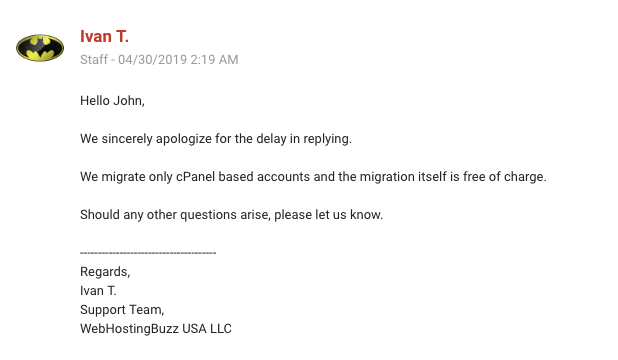This screenshot has width=618, height=360.
Task: Click the word John in greeting
Action: point(129,101)
